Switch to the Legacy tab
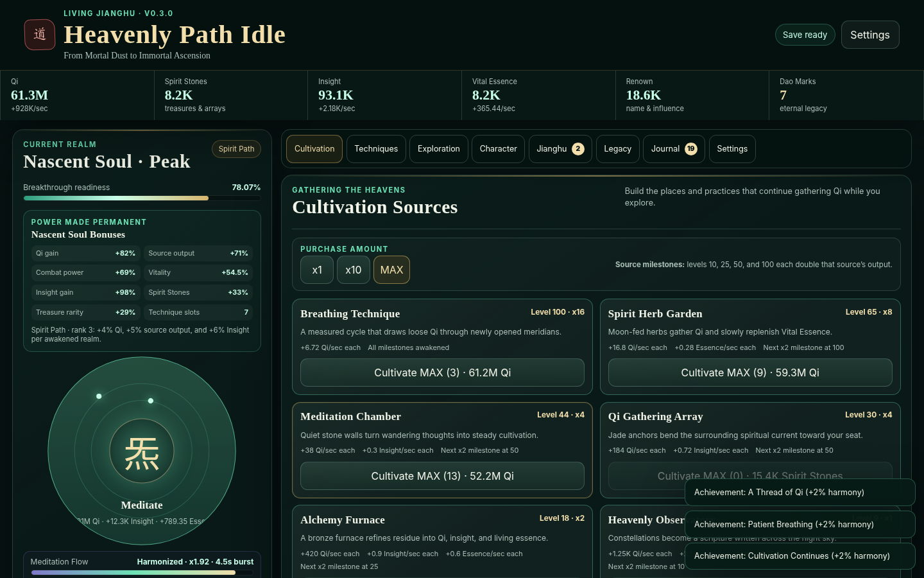Viewport: 924px width, 578px height. pyautogui.click(x=618, y=149)
